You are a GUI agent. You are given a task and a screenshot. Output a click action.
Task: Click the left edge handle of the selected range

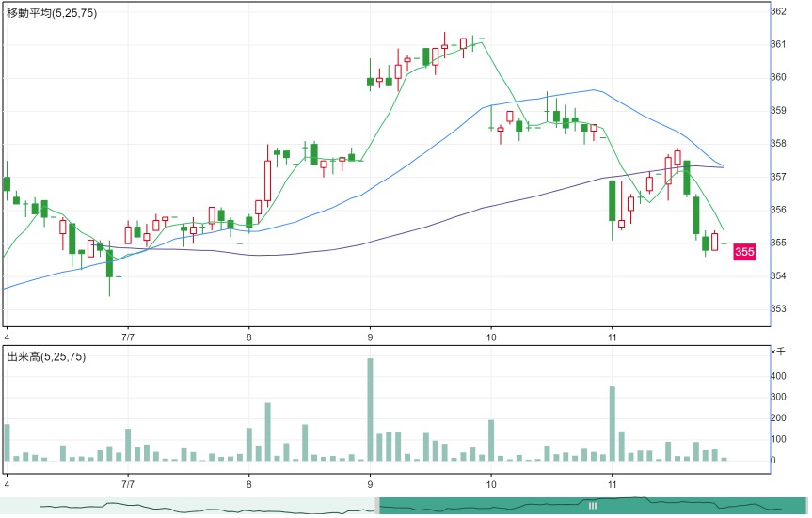coord(377,506)
